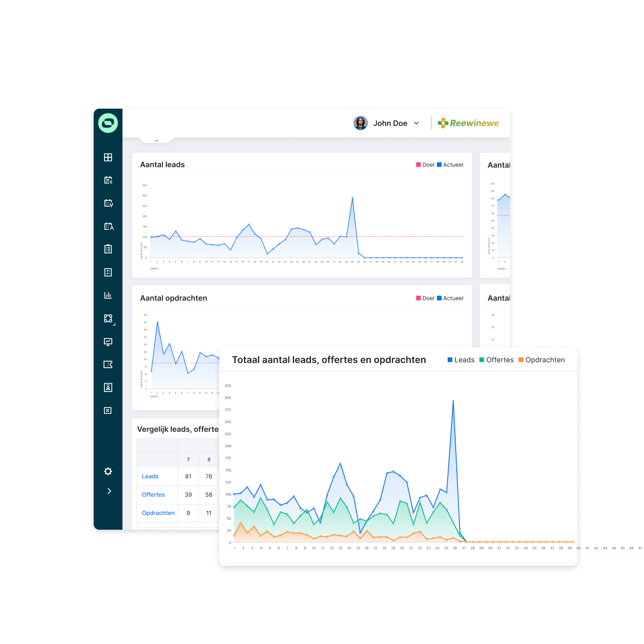Click the contact card person icon
The width and height of the screenshot is (644, 644).
coord(108,387)
